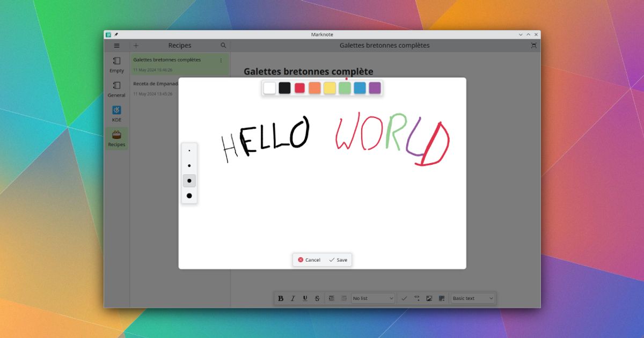The height and width of the screenshot is (338, 644).
Task: Select the second smallest pen size
Action: click(189, 166)
